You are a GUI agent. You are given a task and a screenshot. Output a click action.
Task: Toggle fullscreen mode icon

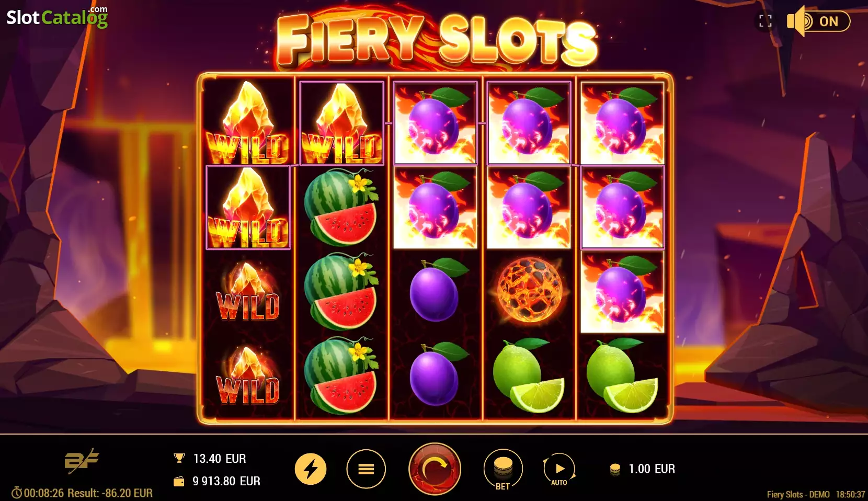tap(766, 21)
